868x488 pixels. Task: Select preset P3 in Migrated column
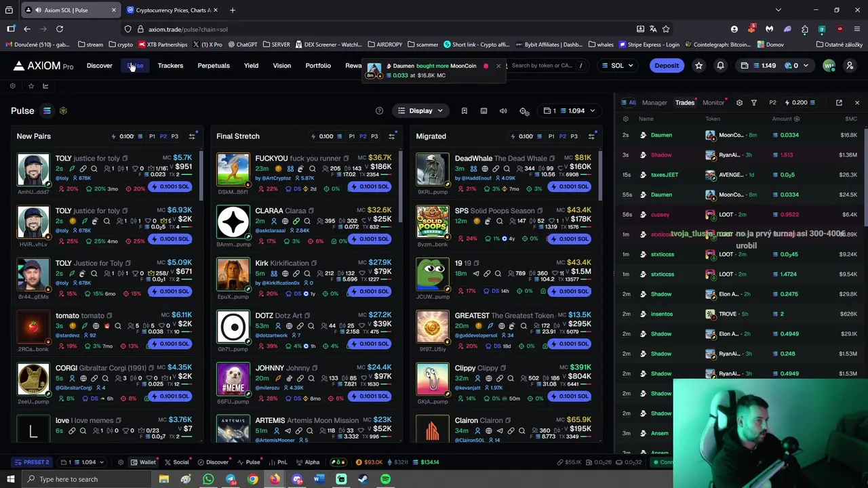(x=574, y=136)
